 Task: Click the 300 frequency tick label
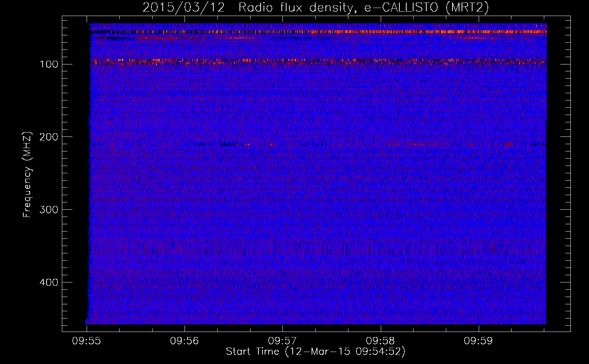pos(49,210)
